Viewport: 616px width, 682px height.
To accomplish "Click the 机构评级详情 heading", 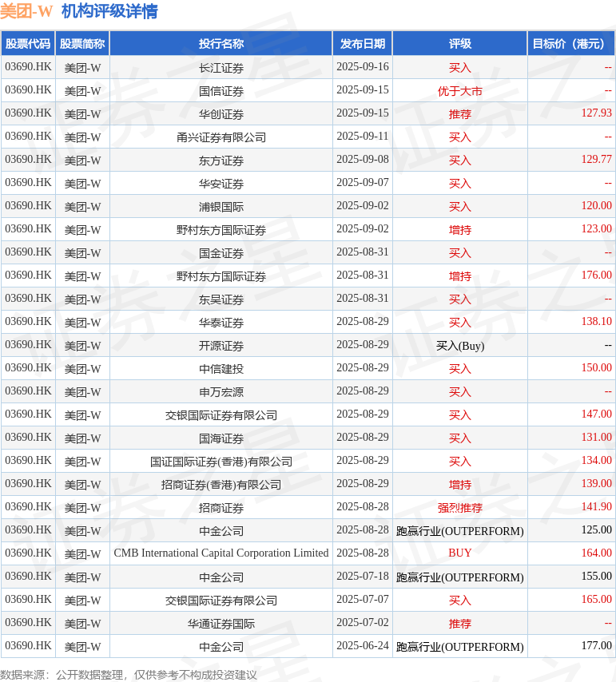I will click(109, 11).
